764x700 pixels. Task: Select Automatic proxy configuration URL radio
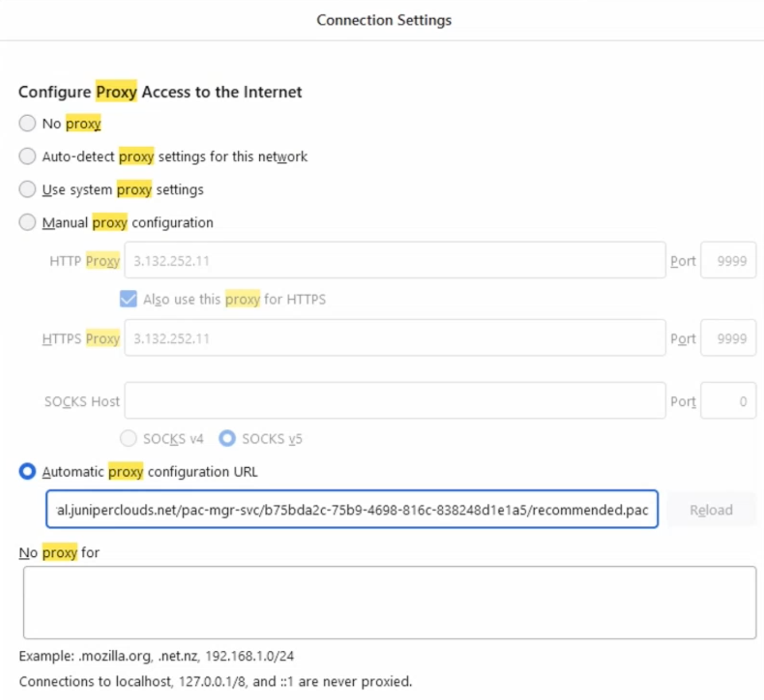click(x=27, y=472)
